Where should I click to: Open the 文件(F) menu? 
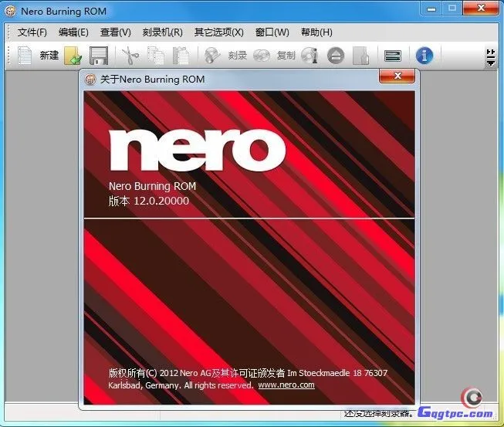(32, 32)
